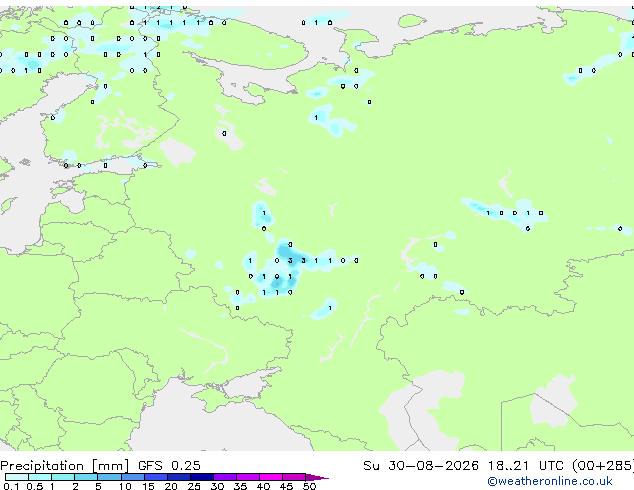Viewport: 634px width, 490px height.
Task: Select the 5–10 mm legend color swatch
Action: point(109,477)
